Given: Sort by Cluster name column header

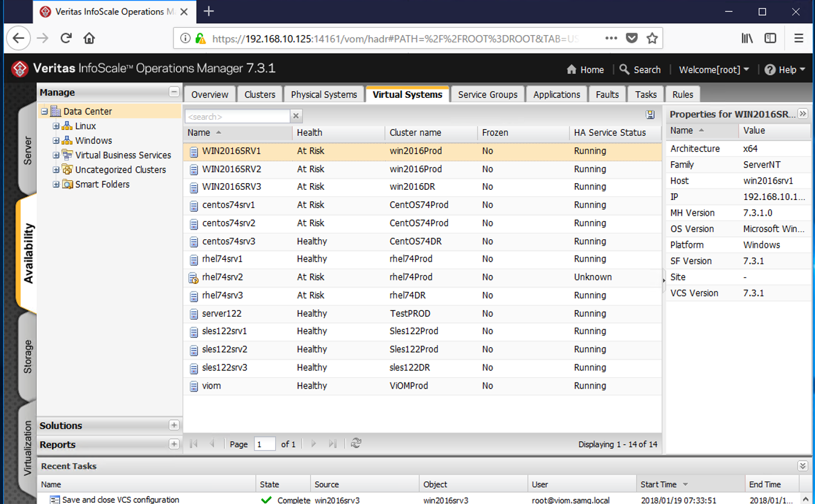Looking at the screenshot, I should (x=430, y=132).
